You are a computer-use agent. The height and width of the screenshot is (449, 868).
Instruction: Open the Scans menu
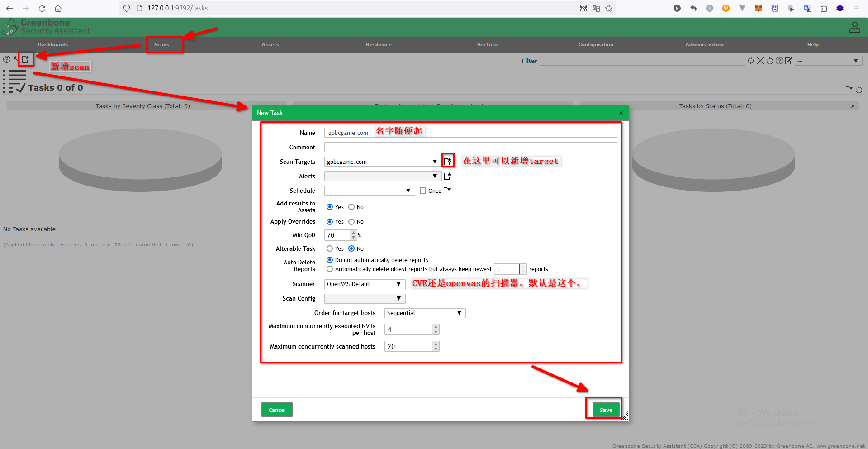click(x=161, y=44)
